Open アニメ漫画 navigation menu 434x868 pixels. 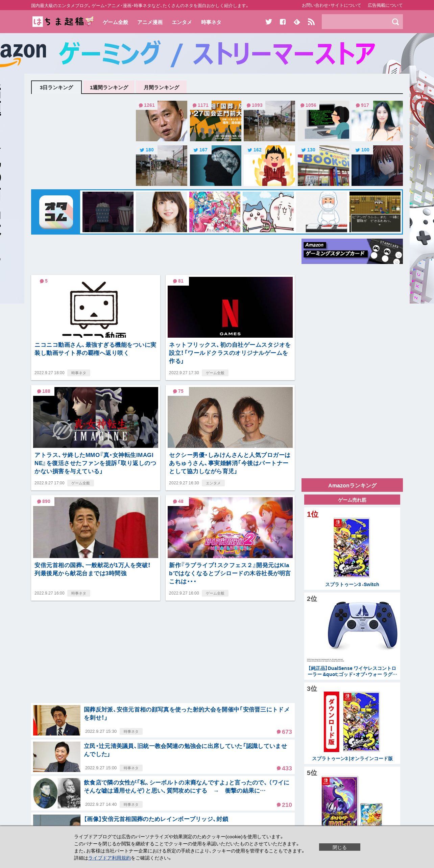click(x=150, y=22)
